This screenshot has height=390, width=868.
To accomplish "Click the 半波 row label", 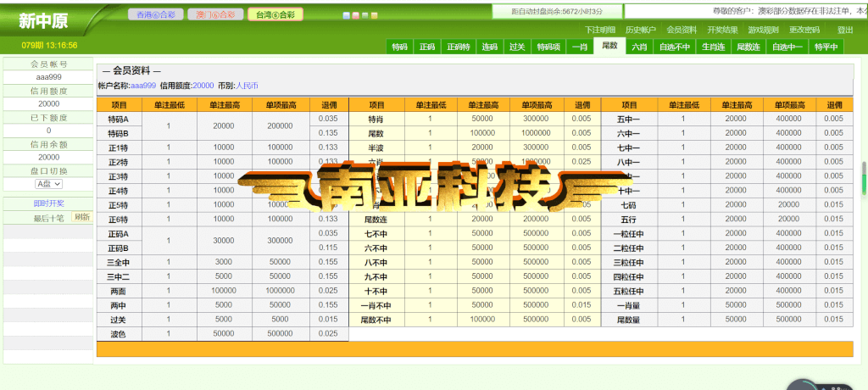I will pyautogui.click(x=377, y=148).
